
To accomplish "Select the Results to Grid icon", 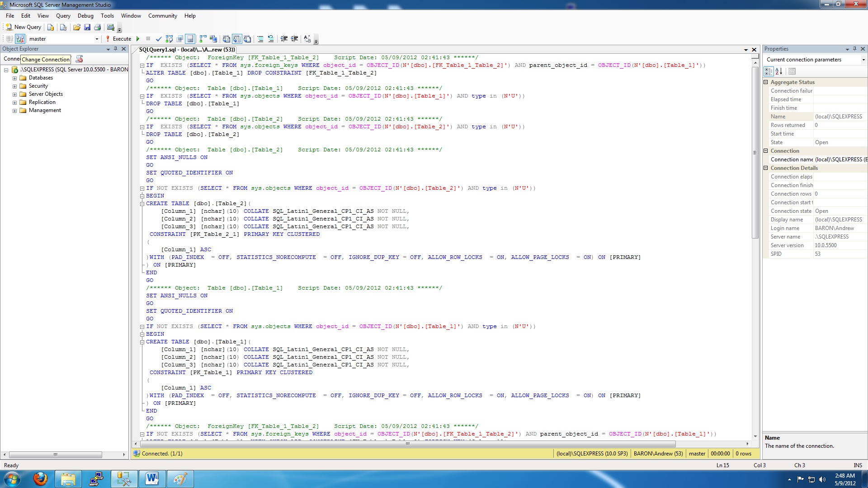I will tap(237, 39).
